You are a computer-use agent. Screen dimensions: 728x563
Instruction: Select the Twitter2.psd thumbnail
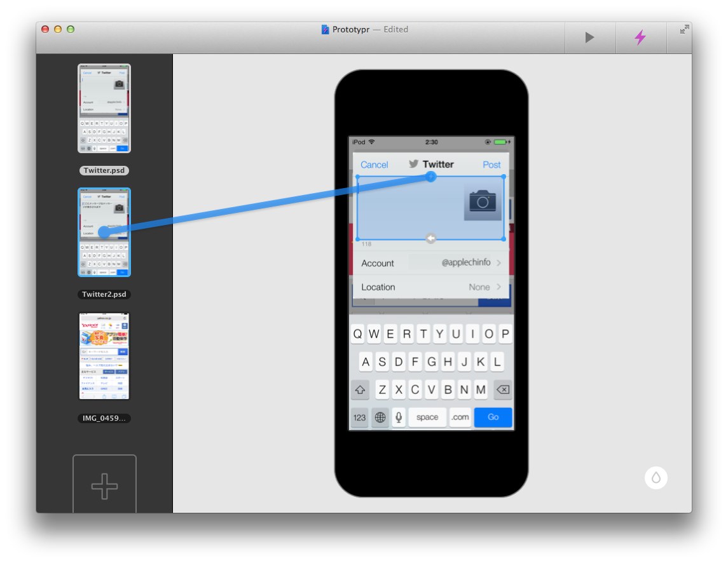[x=104, y=232]
